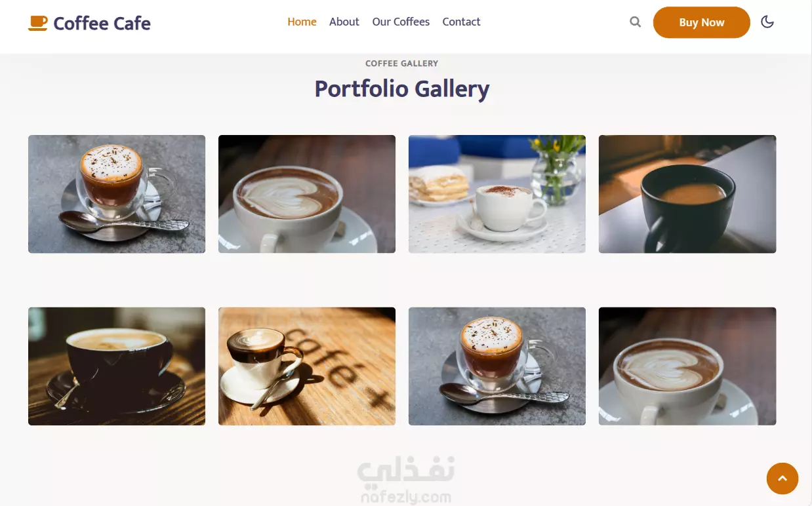This screenshot has height=506, width=812.
Task: Open the top-row heart latte art photo
Action: tap(307, 194)
